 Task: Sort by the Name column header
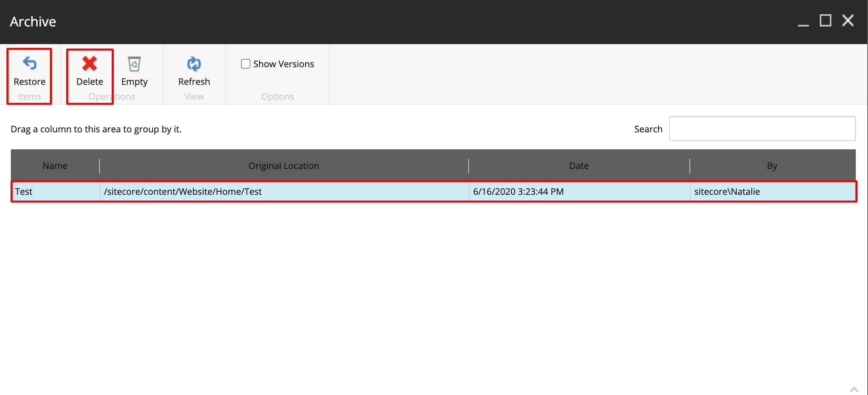(x=55, y=166)
